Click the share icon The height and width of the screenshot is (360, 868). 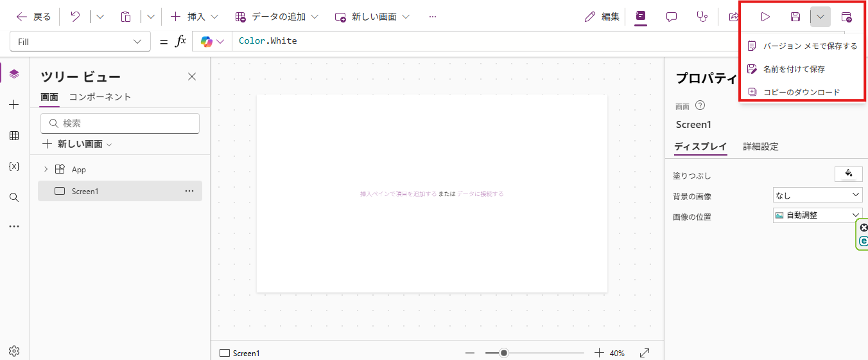coord(733,17)
